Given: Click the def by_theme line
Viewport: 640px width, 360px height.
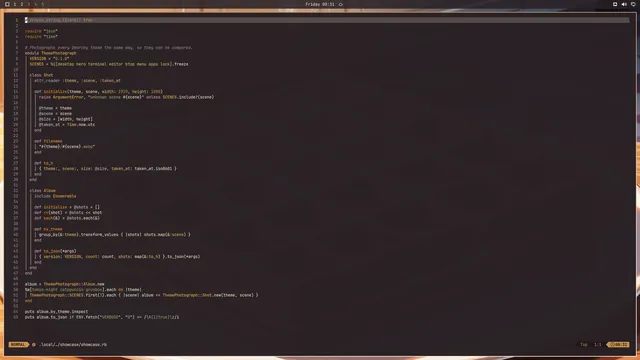Looking at the screenshot, I should (48, 229).
